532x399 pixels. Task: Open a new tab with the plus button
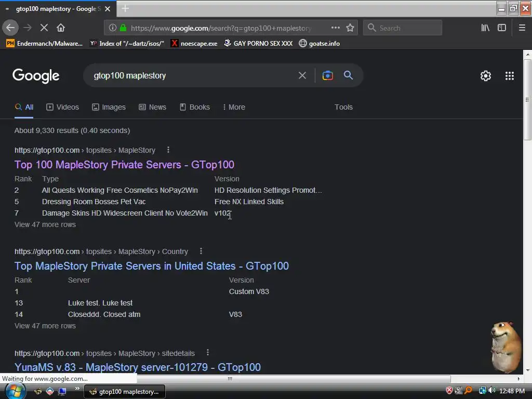tap(125, 8)
